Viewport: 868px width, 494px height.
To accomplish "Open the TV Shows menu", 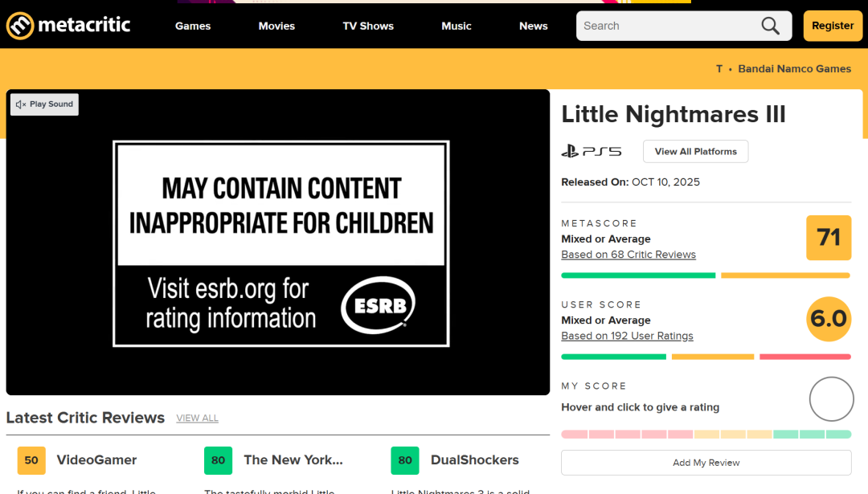I will (x=368, y=26).
